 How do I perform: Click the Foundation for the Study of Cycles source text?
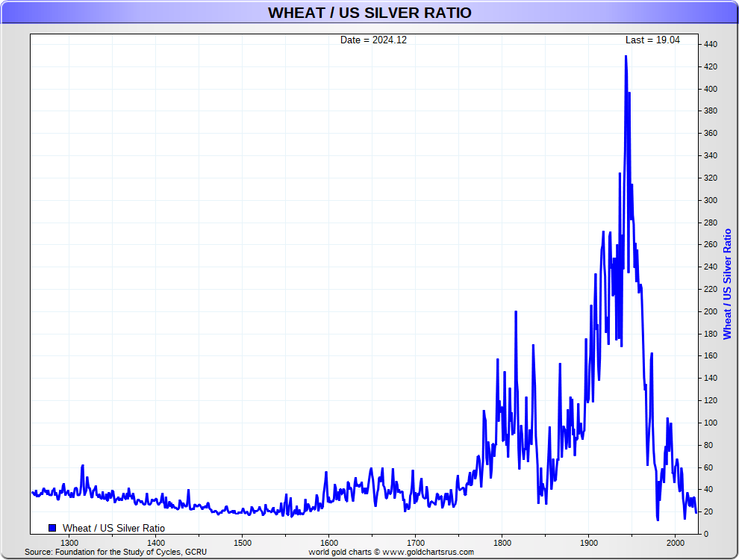point(116,552)
